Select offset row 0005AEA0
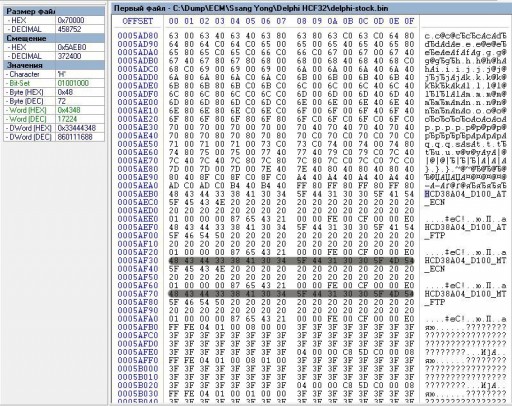 click(138, 186)
